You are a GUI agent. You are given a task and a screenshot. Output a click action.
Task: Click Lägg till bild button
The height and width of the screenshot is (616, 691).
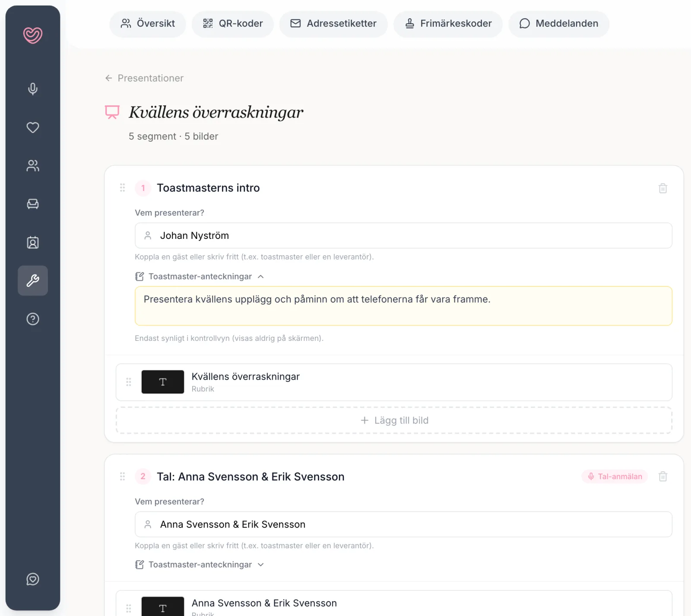point(394,420)
